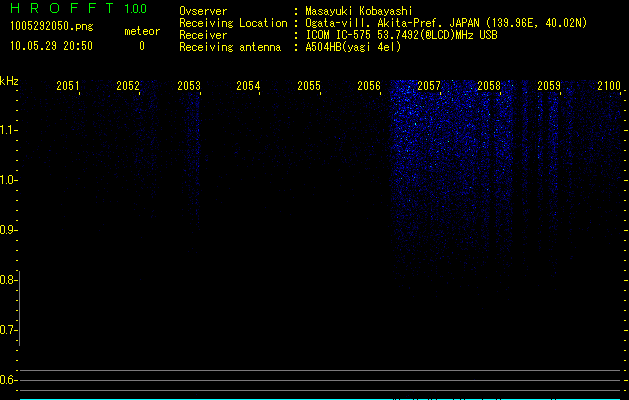629x400 pixels.
Task: Click the 2059 time marker
Action: coord(549,86)
